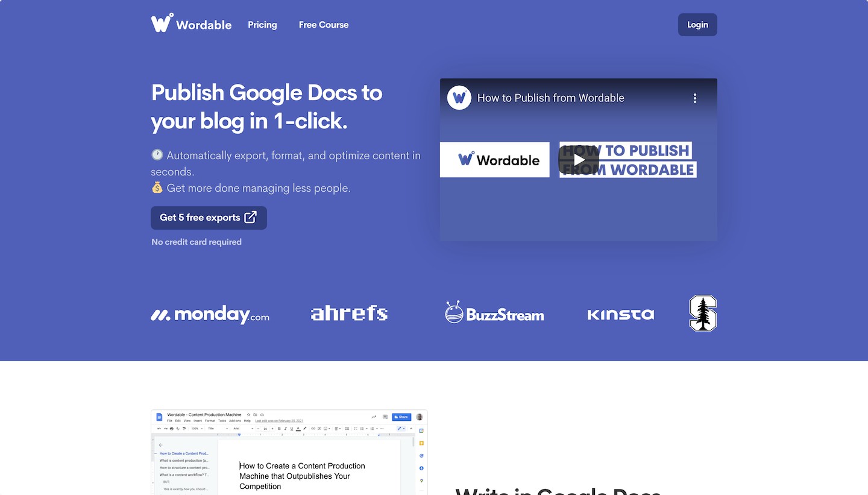Star the document in the Docs preview
This screenshot has width=868, height=495.
(248, 415)
